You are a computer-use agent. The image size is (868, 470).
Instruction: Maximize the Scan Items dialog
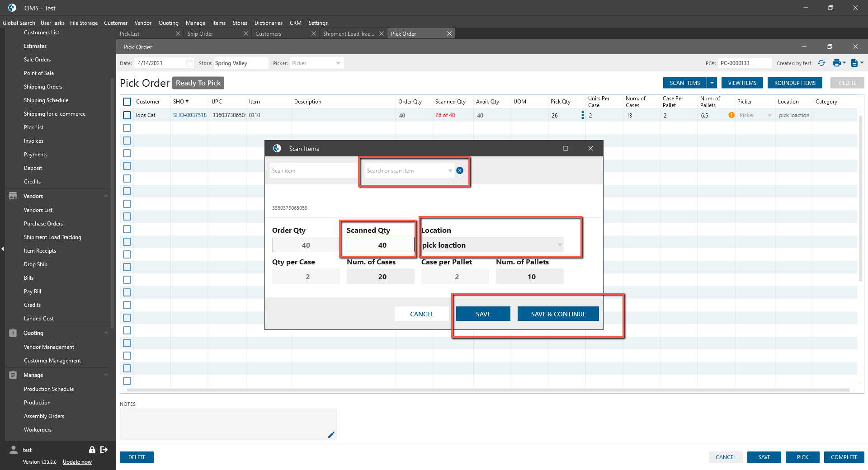coord(566,148)
